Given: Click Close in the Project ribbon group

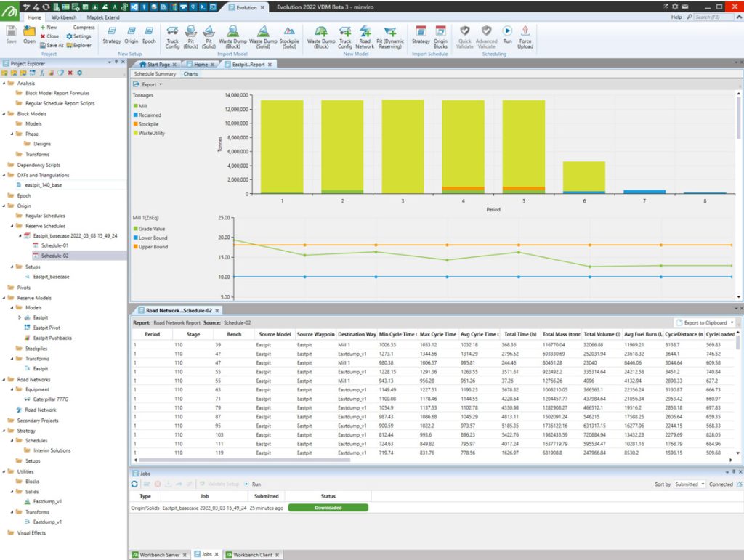Looking at the screenshot, I should 49,36.
